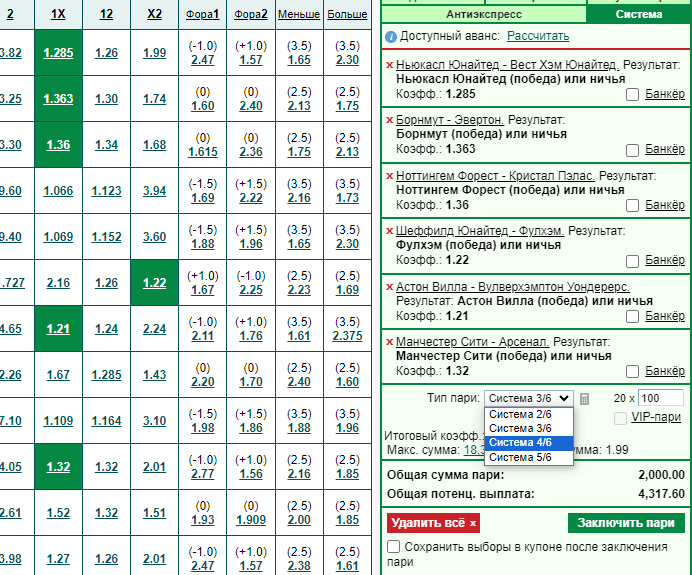Remove the Астон Вилла - Вулверхэмптон selection

coord(389,287)
